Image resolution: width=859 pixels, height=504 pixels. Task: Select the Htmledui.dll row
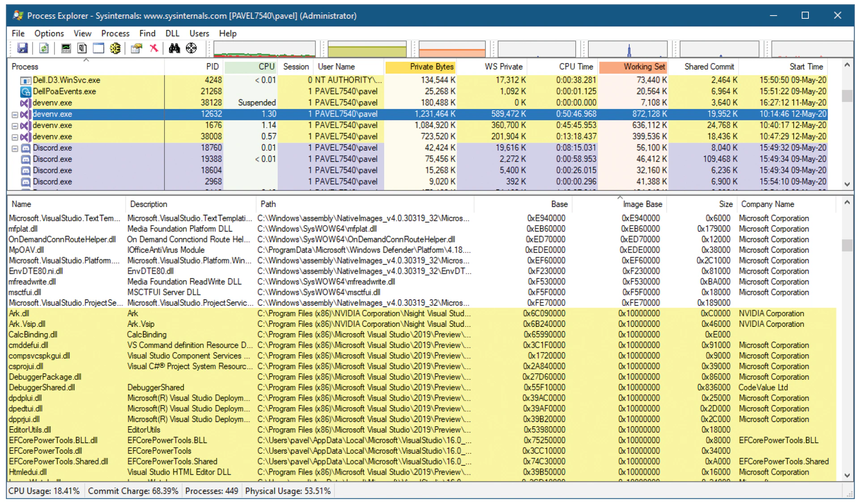pos(422,472)
